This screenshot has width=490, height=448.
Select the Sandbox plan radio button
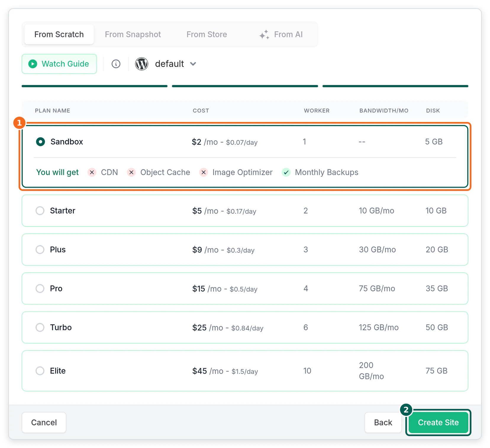tap(41, 142)
